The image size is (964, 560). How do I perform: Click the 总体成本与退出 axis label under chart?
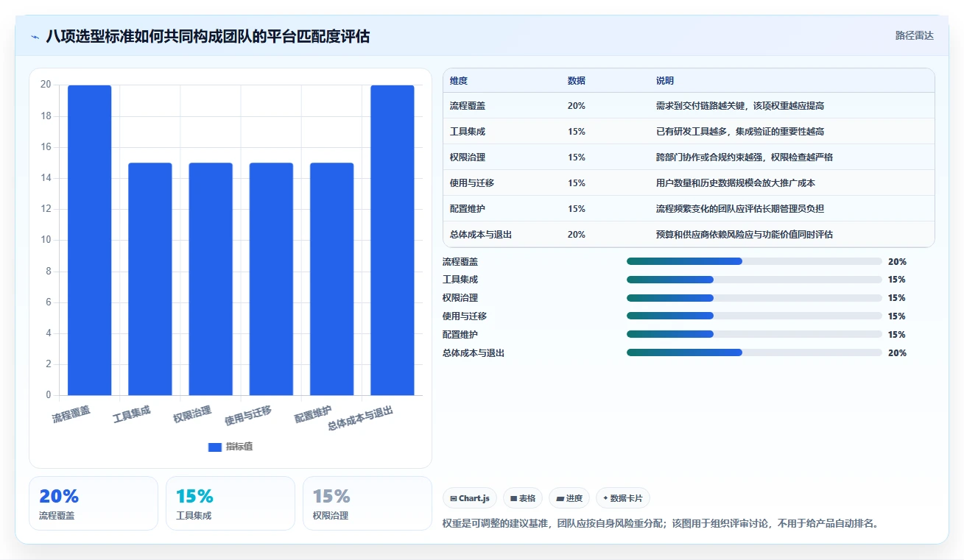click(361, 418)
